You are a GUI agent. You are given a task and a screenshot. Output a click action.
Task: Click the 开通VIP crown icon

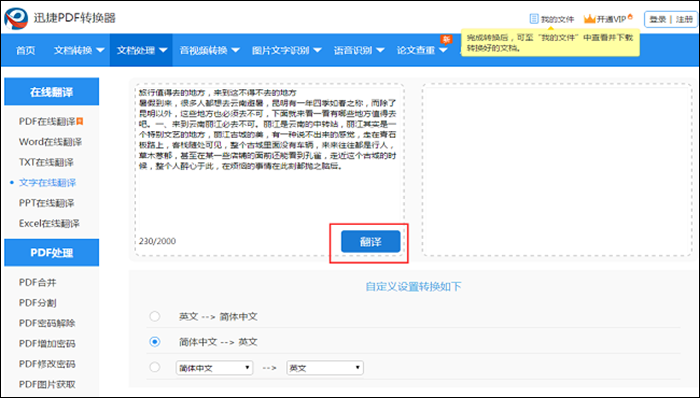pyautogui.click(x=590, y=19)
